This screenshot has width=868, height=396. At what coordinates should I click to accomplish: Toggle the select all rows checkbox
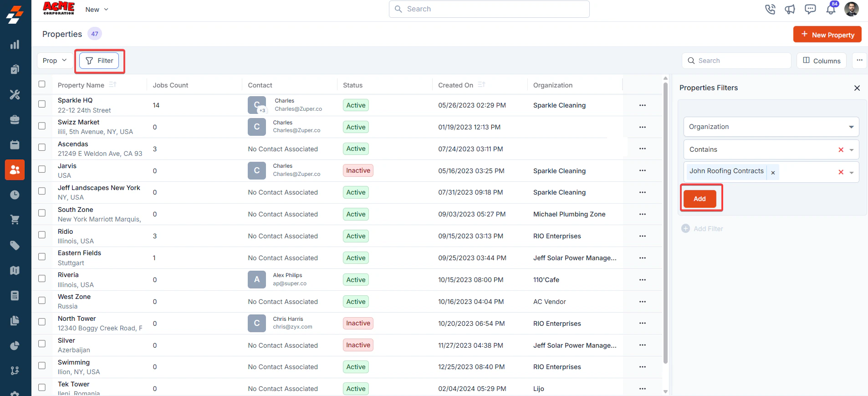(x=42, y=84)
